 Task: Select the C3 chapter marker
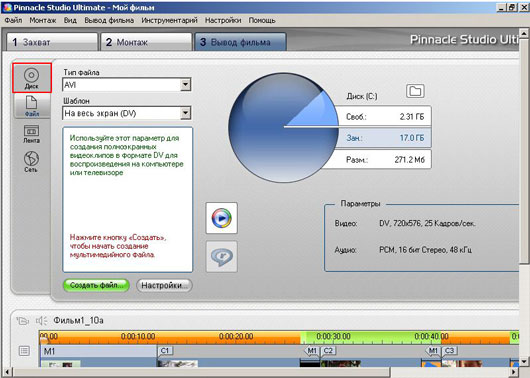[450, 351]
